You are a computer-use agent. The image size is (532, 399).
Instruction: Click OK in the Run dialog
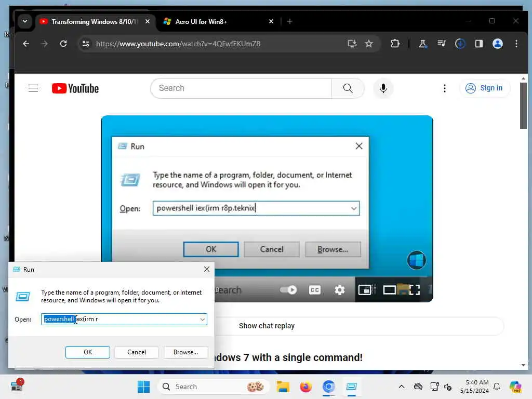point(87,352)
